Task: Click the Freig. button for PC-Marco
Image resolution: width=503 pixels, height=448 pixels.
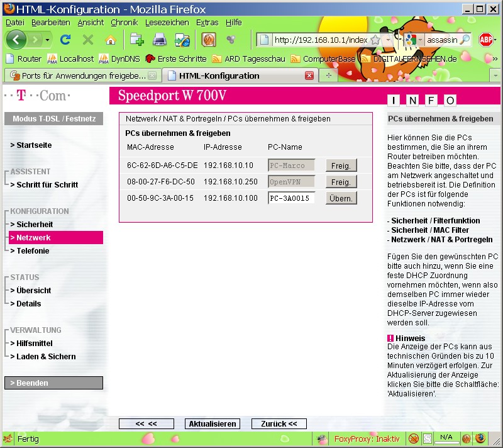Action: 341,165
